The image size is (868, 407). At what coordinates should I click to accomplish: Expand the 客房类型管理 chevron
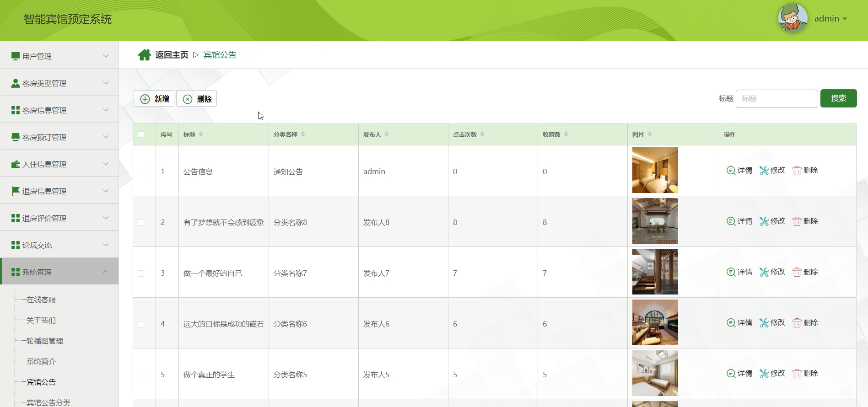click(106, 83)
